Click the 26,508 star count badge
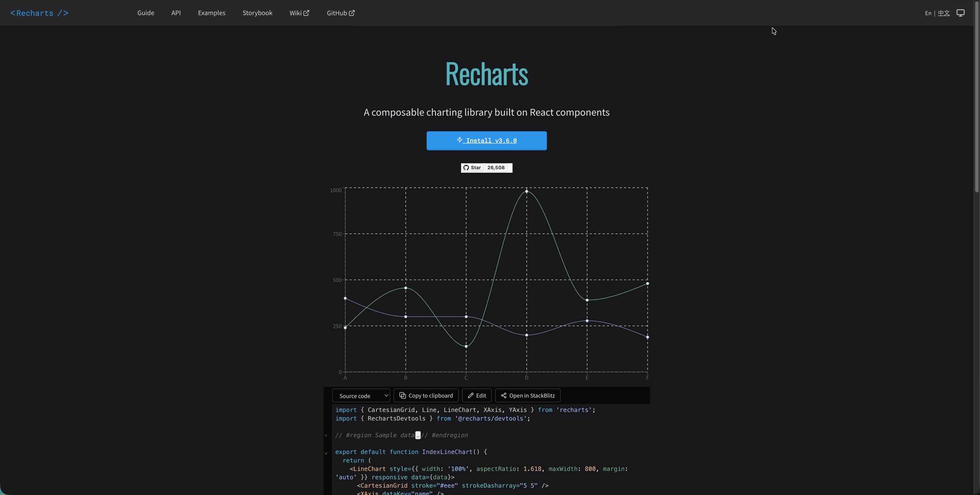980x495 pixels. coord(496,168)
